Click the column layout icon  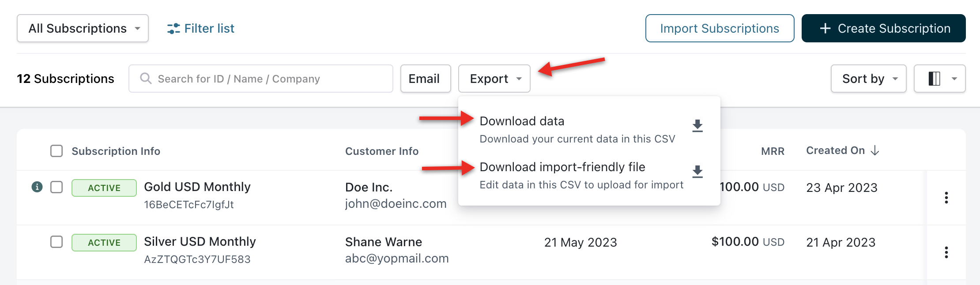[934, 79]
